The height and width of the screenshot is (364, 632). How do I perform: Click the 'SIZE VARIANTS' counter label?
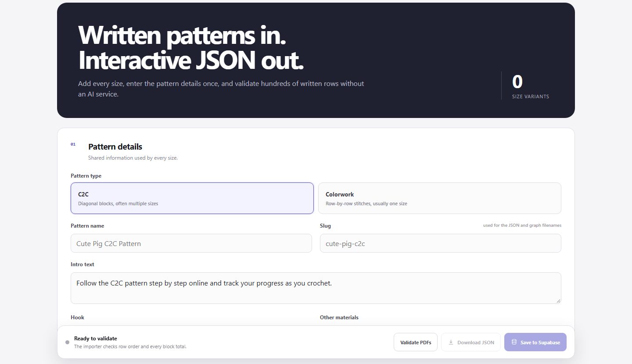click(531, 96)
